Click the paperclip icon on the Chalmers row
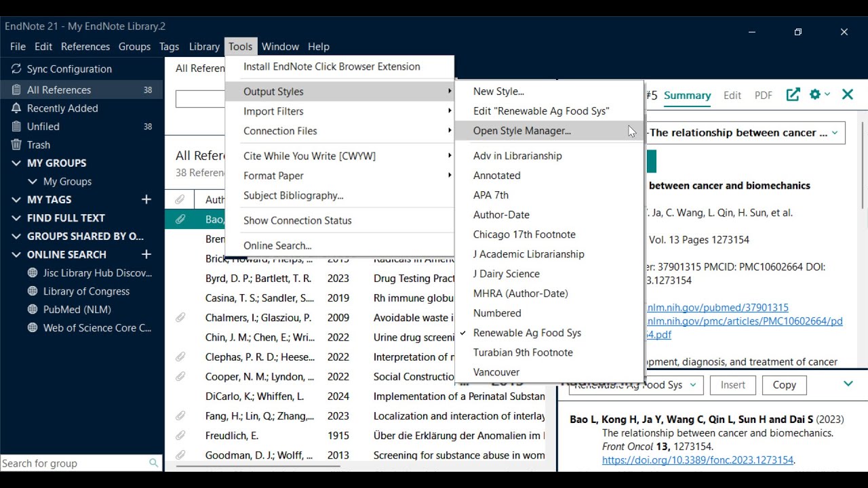The width and height of the screenshot is (868, 488). click(180, 317)
